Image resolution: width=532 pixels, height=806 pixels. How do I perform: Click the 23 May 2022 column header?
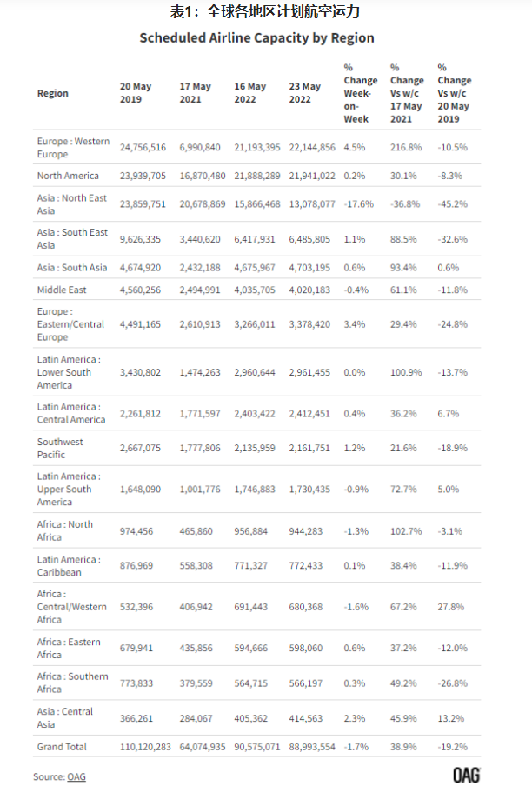[305, 93]
